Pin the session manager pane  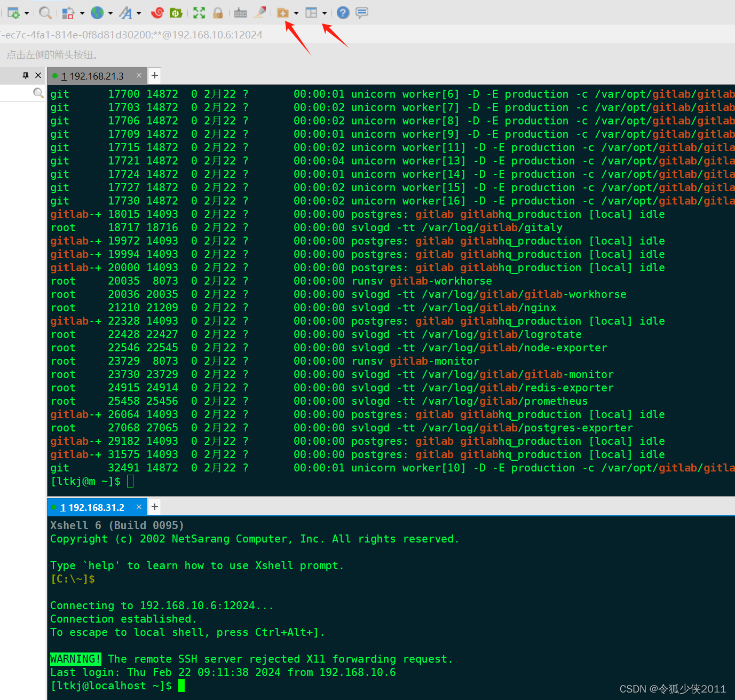point(26,75)
